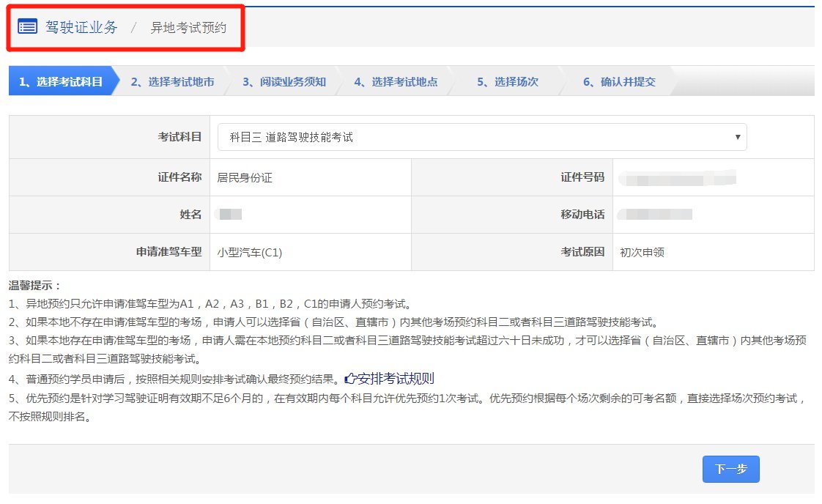Go to step 1 选择考试科目

60,82
